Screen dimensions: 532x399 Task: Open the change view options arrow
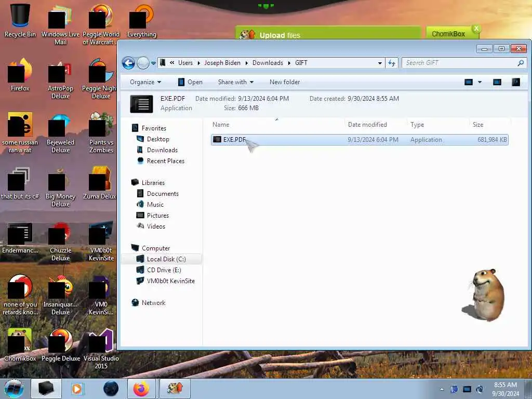click(480, 82)
